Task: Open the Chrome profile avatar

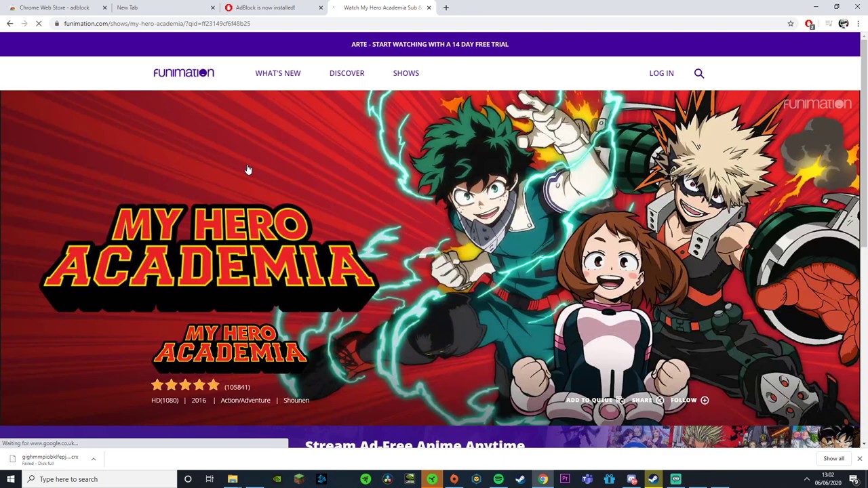Action: click(844, 24)
